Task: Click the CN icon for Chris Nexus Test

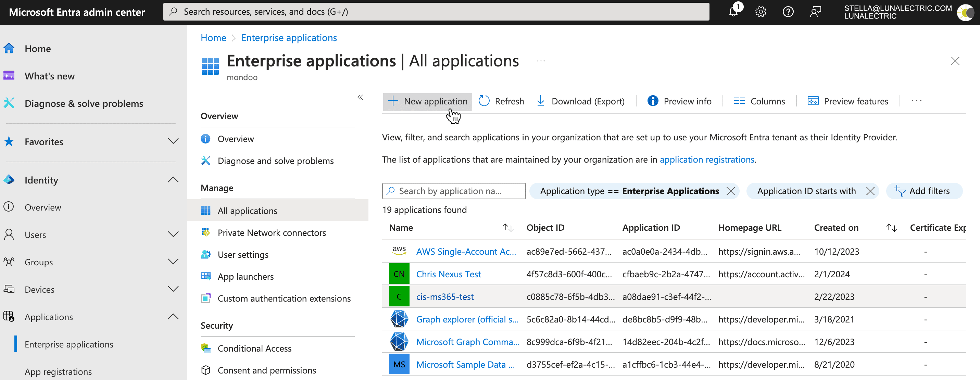Action: point(399,274)
